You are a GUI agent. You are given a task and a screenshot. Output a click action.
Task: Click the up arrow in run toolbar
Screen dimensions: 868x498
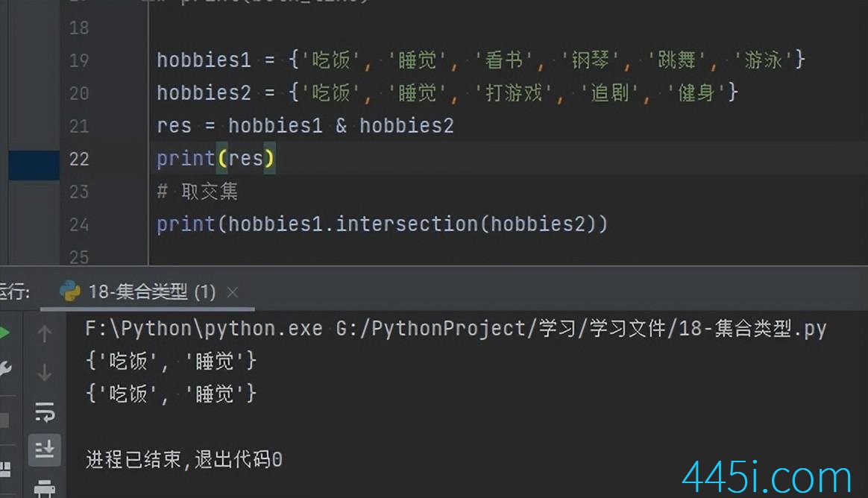point(44,334)
